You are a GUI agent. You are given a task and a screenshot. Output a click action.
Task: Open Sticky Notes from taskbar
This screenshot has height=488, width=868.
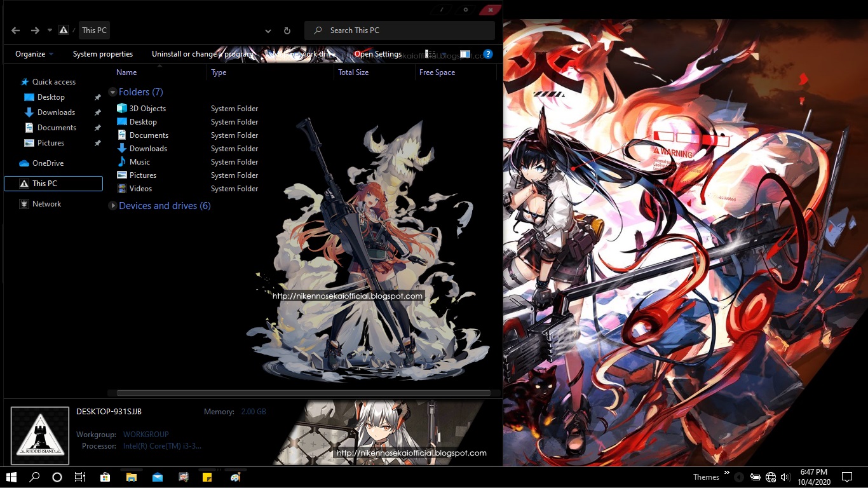point(207,477)
